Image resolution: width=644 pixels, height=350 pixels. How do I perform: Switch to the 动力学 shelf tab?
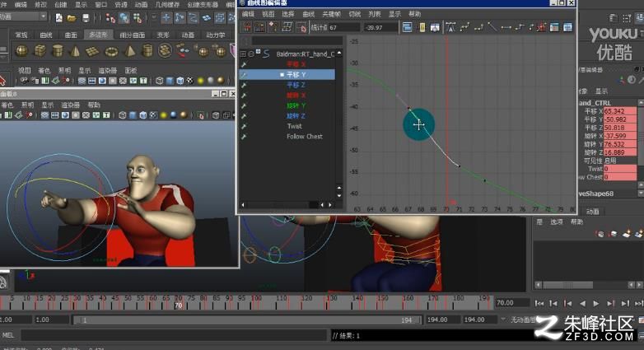coord(215,35)
